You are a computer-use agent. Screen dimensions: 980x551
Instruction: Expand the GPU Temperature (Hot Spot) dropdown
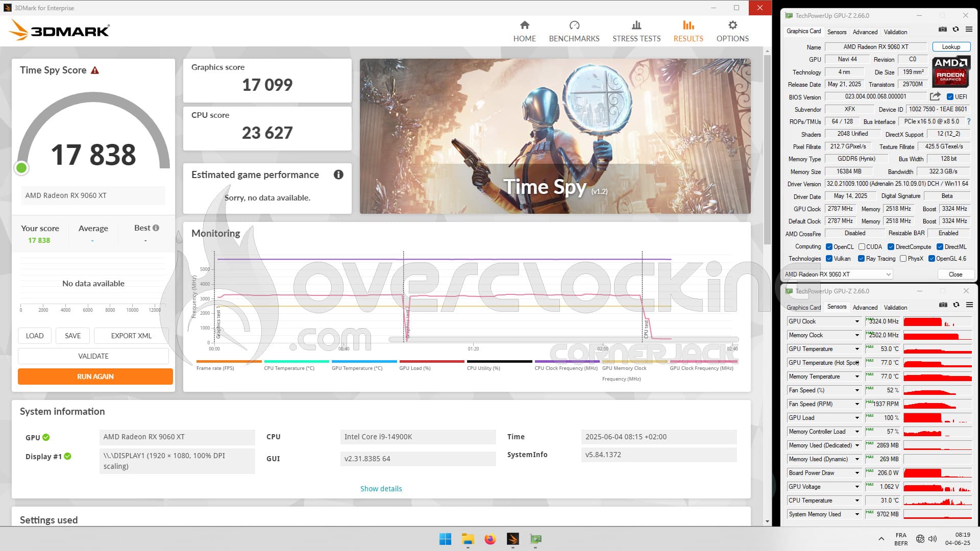(x=857, y=363)
